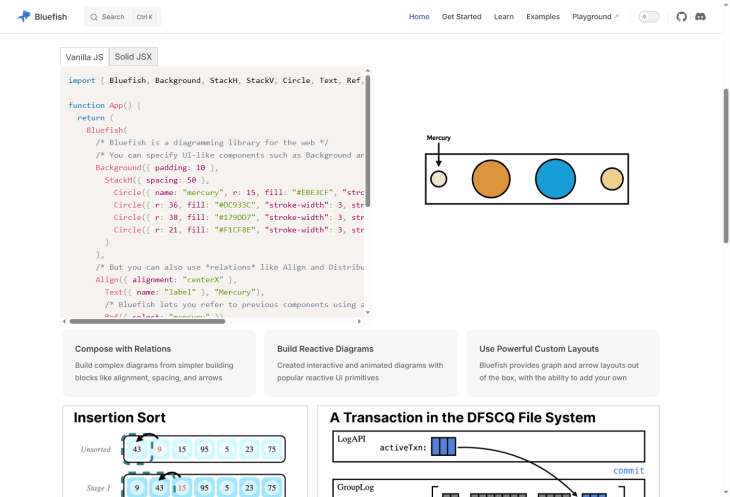This screenshot has height=497, width=730.
Task: Click the page's vertical scrollbar thumb
Action: pos(726,166)
